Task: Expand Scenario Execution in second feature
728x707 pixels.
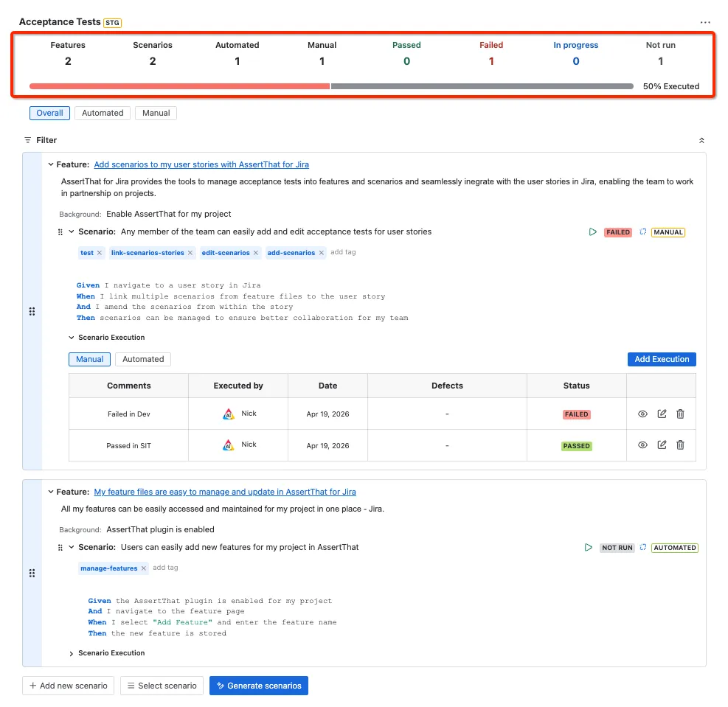Action: pos(71,653)
